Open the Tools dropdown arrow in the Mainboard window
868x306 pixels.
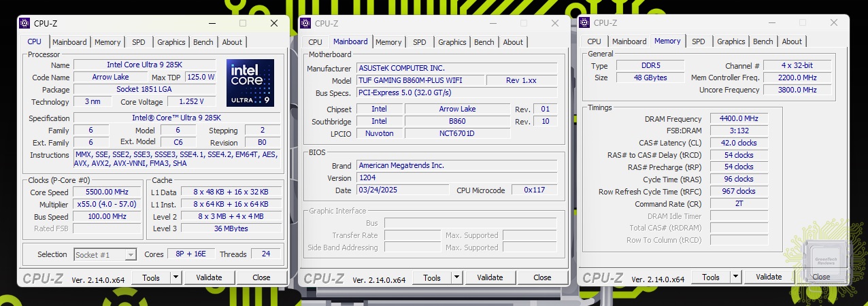coord(456,277)
